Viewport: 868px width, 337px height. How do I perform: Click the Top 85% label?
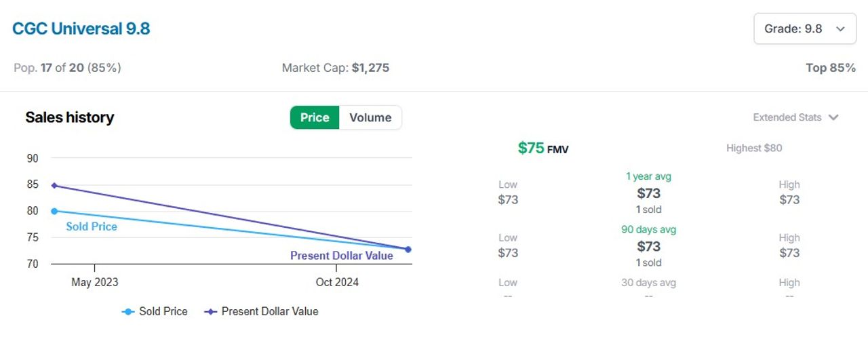click(x=831, y=68)
